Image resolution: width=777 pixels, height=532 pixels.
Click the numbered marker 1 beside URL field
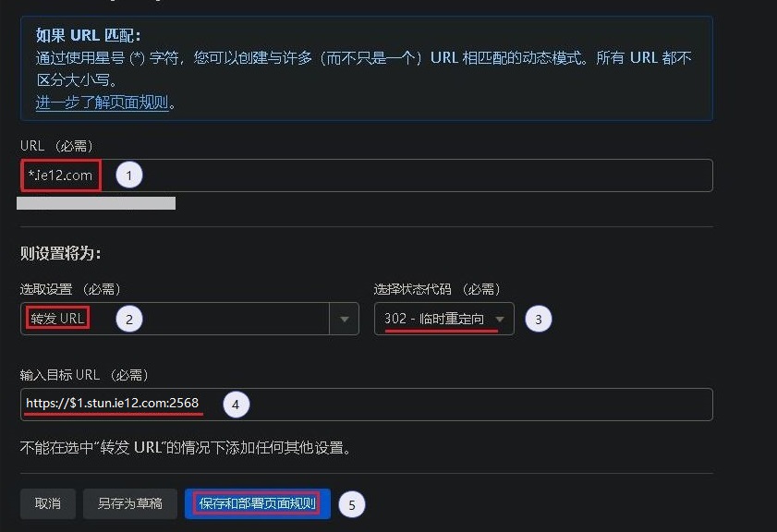click(x=129, y=175)
